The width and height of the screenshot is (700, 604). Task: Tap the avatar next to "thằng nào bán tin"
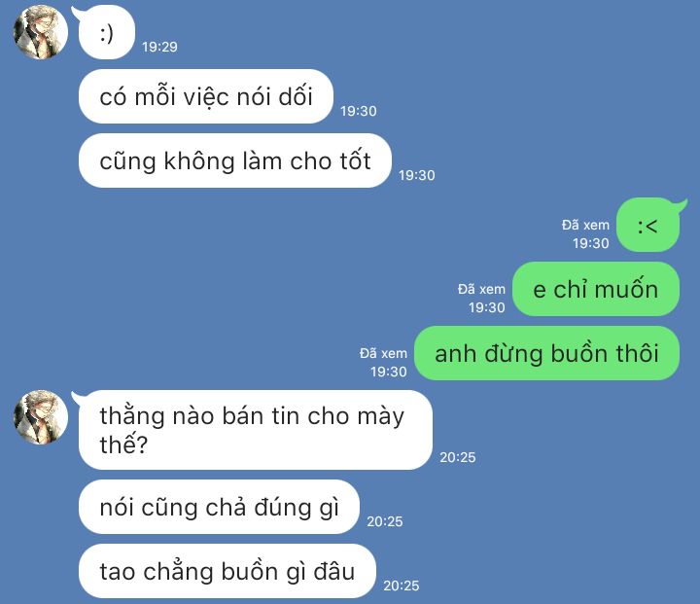tap(41, 417)
